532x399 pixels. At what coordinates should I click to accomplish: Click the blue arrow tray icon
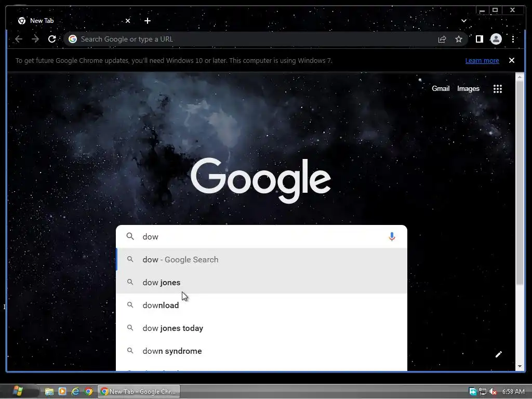point(473,392)
